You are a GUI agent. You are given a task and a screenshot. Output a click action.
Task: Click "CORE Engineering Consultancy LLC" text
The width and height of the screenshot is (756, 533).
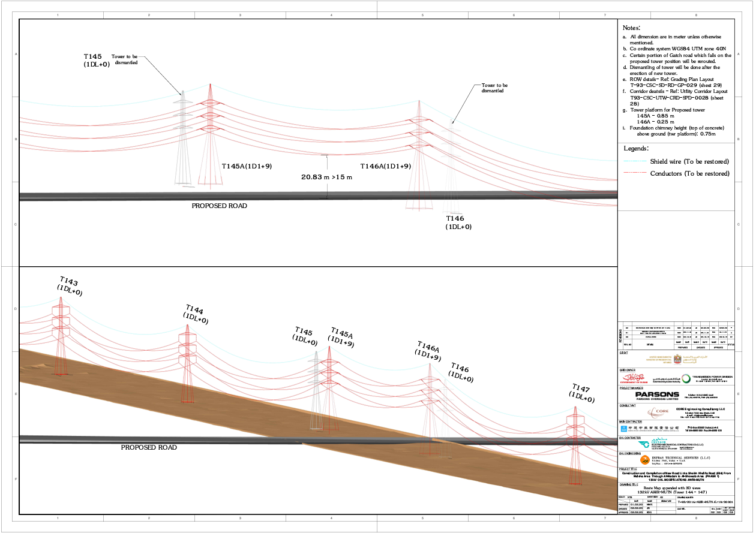point(701,409)
